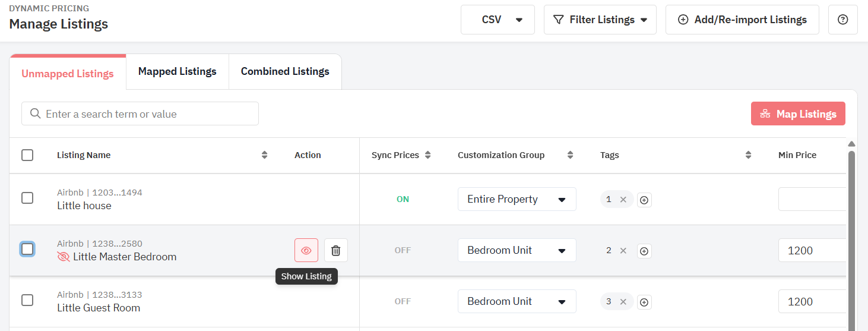Open the CSV dropdown
868x331 pixels.
pyautogui.click(x=498, y=20)
